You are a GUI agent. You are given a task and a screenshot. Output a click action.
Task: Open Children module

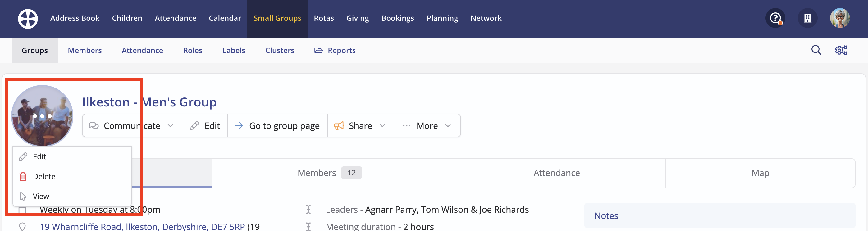[x=127, y=18]
